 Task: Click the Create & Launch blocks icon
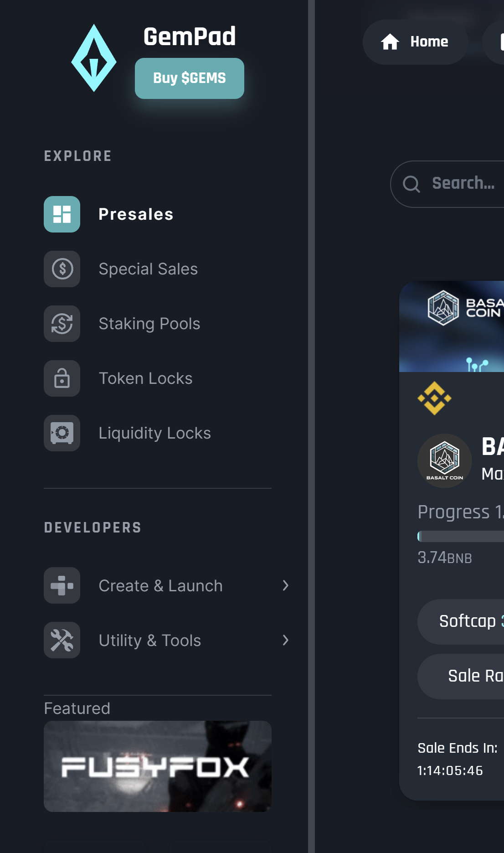click(x=62, y=585)
